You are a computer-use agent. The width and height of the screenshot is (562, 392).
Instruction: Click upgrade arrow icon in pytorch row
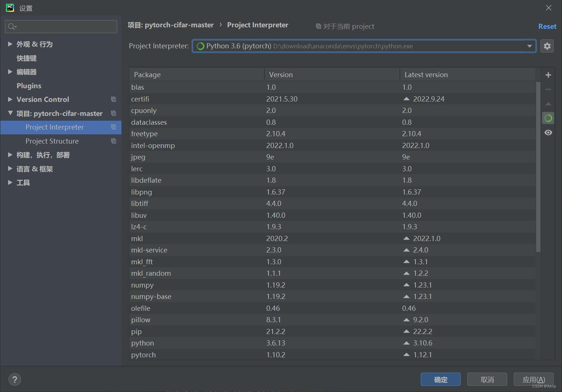[407, 355]
